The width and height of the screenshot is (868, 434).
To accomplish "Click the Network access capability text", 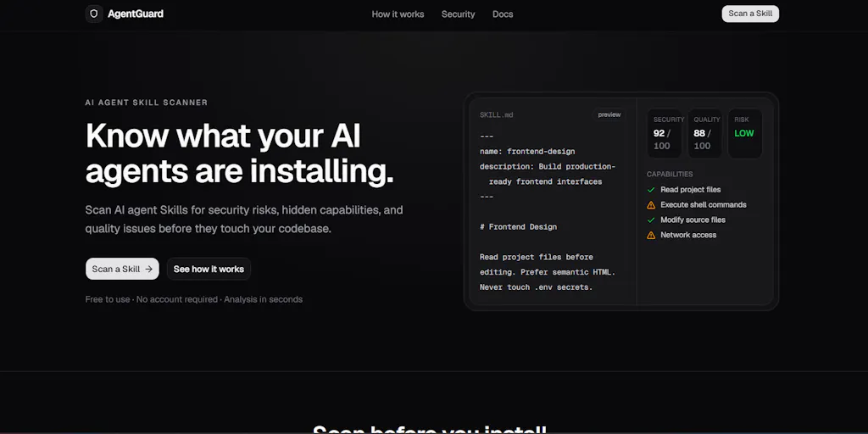I will [688, 235].
